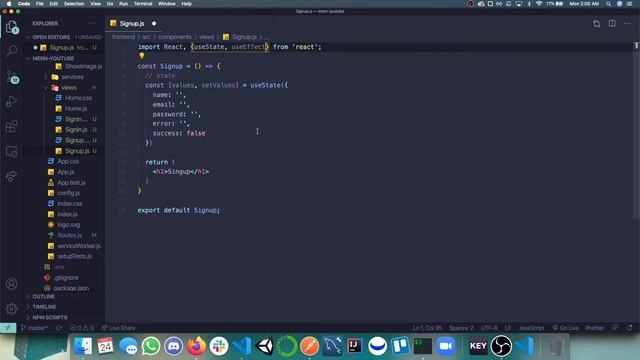Open the editor More Actions ellipsis
The width and height of the screenshot is (640, 360).
[627, 24]
